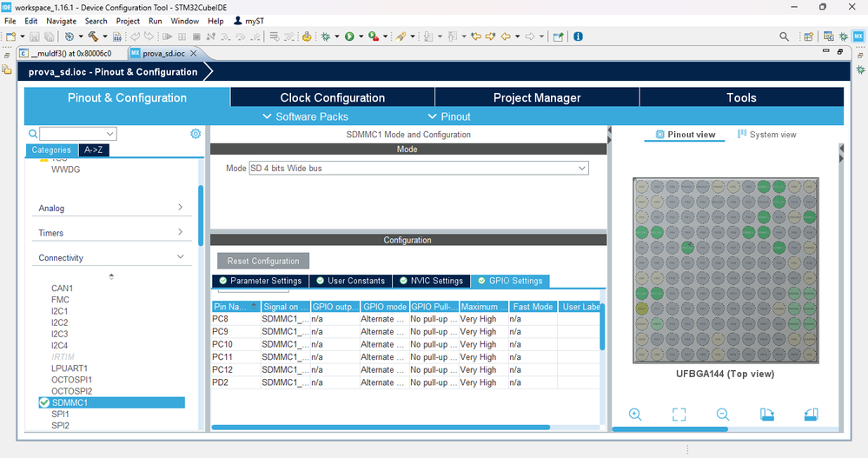The height and width of the screenshot is (458, 868).
Task: Rotate the chip view counterclockwise icon
Action: pyautogui.click(x=811, y=415)
